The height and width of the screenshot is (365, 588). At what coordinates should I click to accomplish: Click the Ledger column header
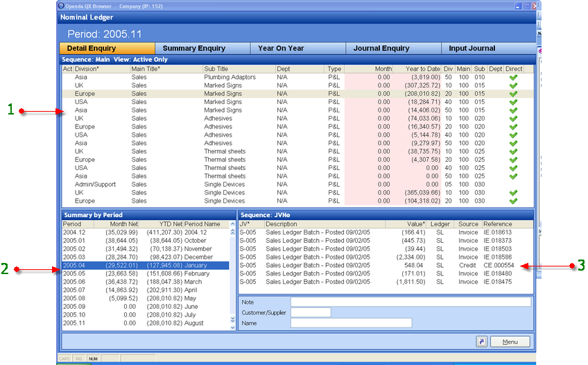(440, 224)
